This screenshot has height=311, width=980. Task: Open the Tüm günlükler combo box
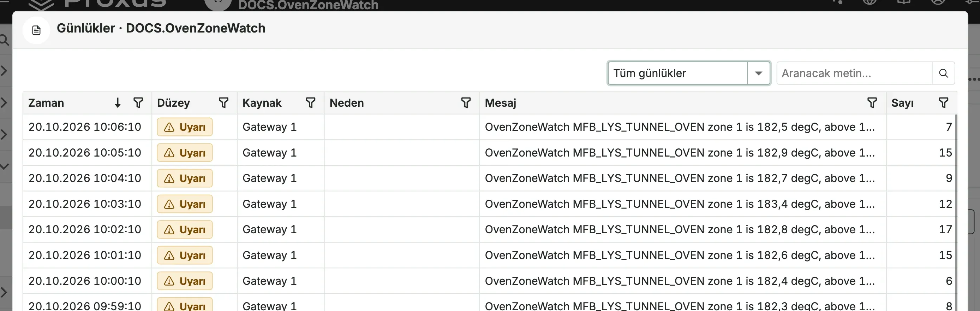pyautogui.click(x=689, y=73)
